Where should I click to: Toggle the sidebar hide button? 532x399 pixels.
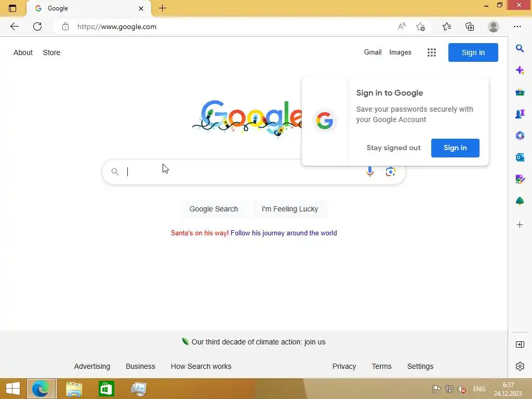[x=520, y=345]
